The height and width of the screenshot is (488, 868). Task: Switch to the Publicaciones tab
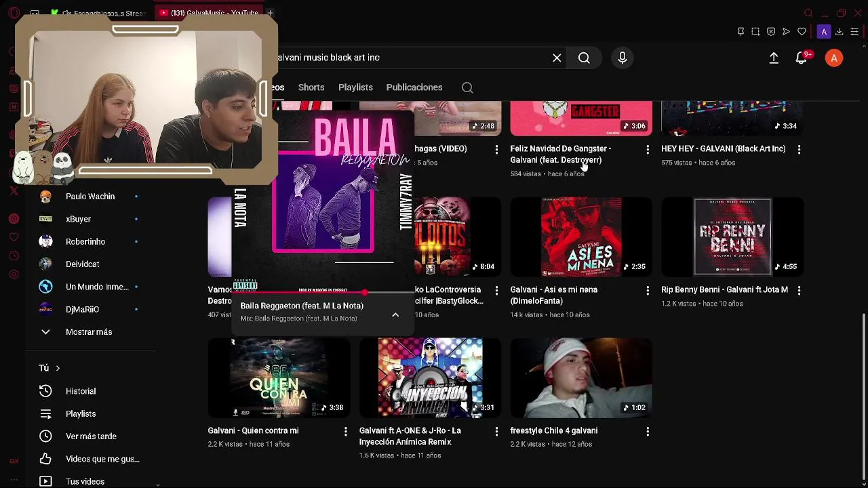tap(414, 87)
